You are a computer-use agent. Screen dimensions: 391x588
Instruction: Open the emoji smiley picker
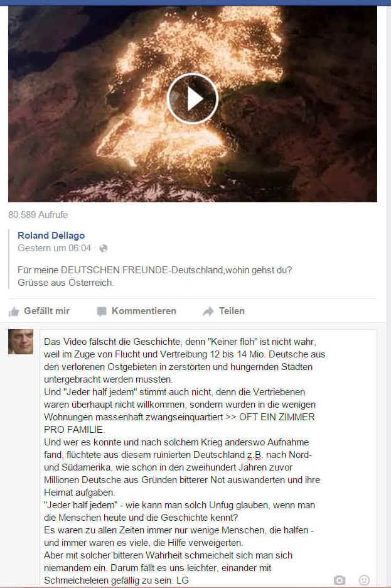coord(364,580)
